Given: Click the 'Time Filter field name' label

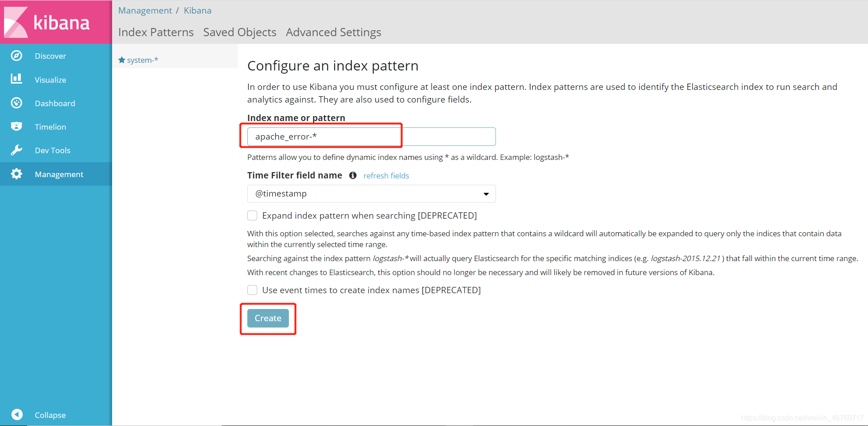Looking at the screenshot, I should [x=295, y=175].
